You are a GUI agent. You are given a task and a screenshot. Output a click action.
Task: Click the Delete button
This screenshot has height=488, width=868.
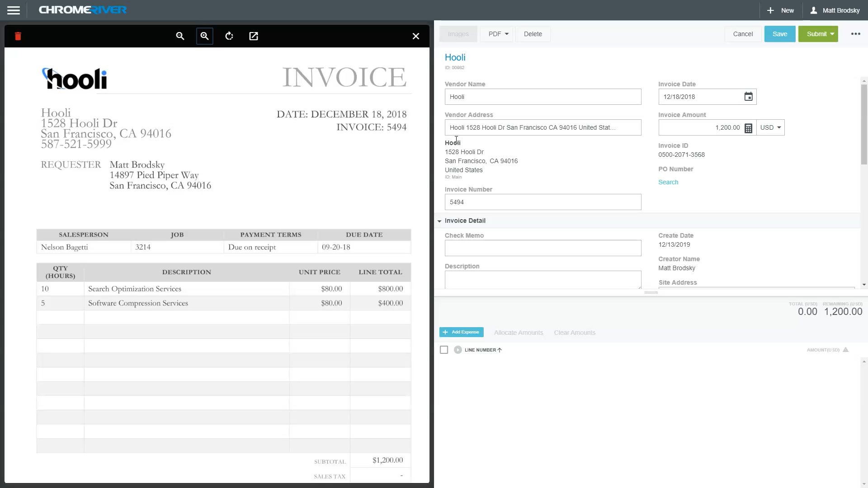533,34
